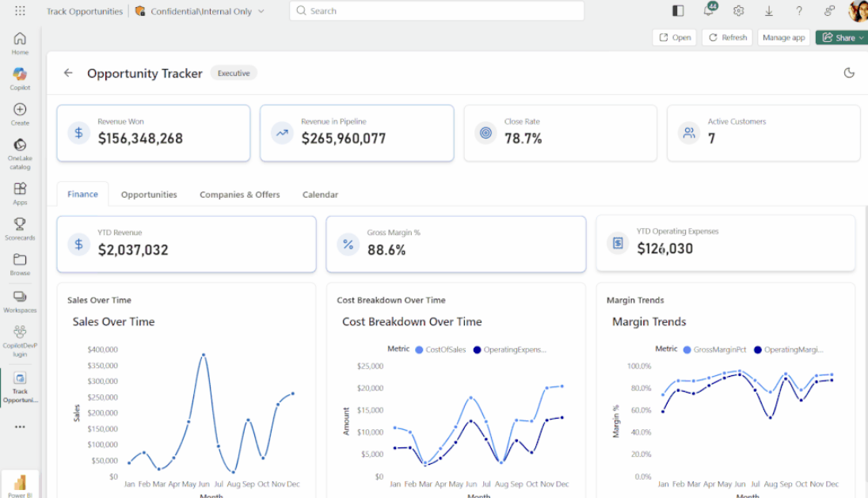Viewport: 868px width, 498px height.
Task: Open the app launcher grid icon
Action: tap(20, 10)
